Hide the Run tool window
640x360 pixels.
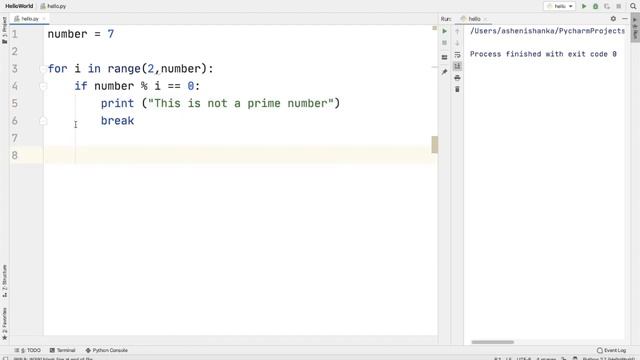(625, 19)
